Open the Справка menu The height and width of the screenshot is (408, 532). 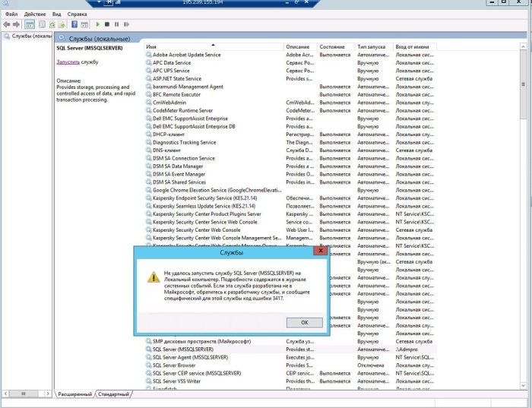point(77,14)
